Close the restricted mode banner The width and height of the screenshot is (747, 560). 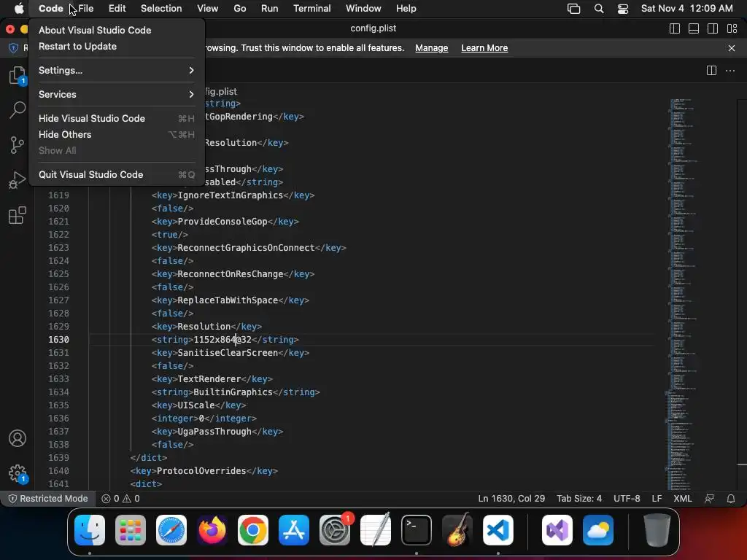[732, 48]
